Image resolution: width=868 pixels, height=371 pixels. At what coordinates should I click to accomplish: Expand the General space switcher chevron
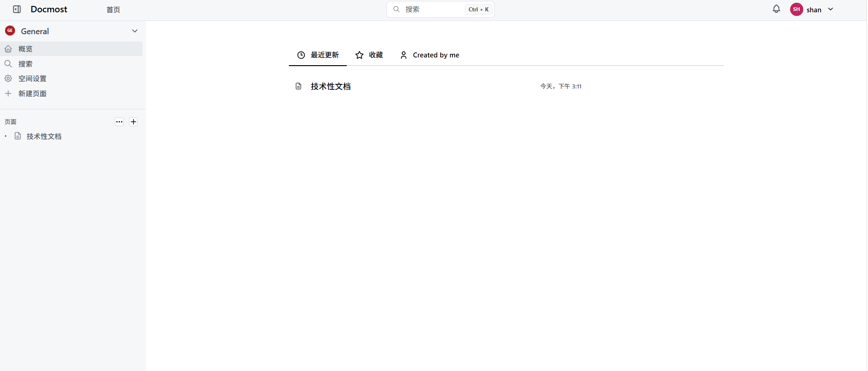[135, 31]
